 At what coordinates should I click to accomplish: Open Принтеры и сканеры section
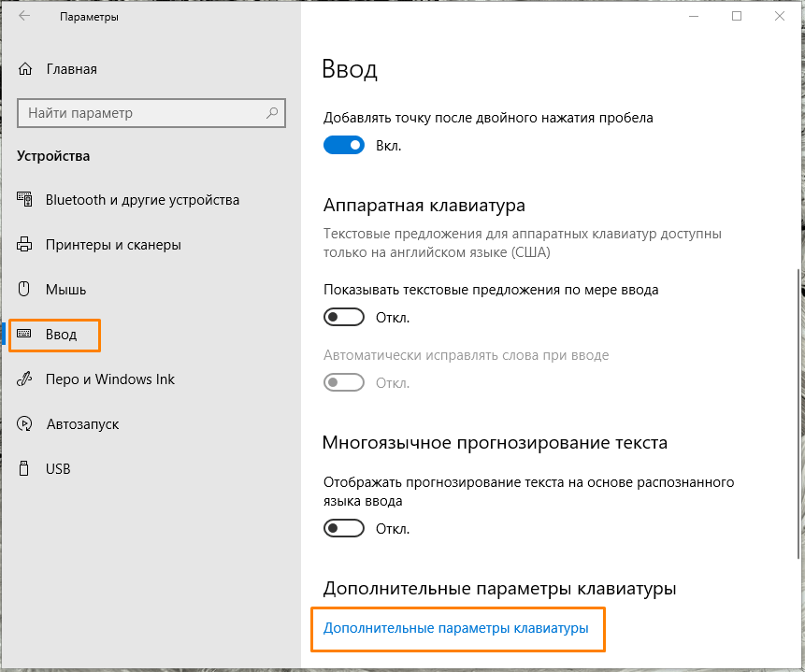[113, 245]
